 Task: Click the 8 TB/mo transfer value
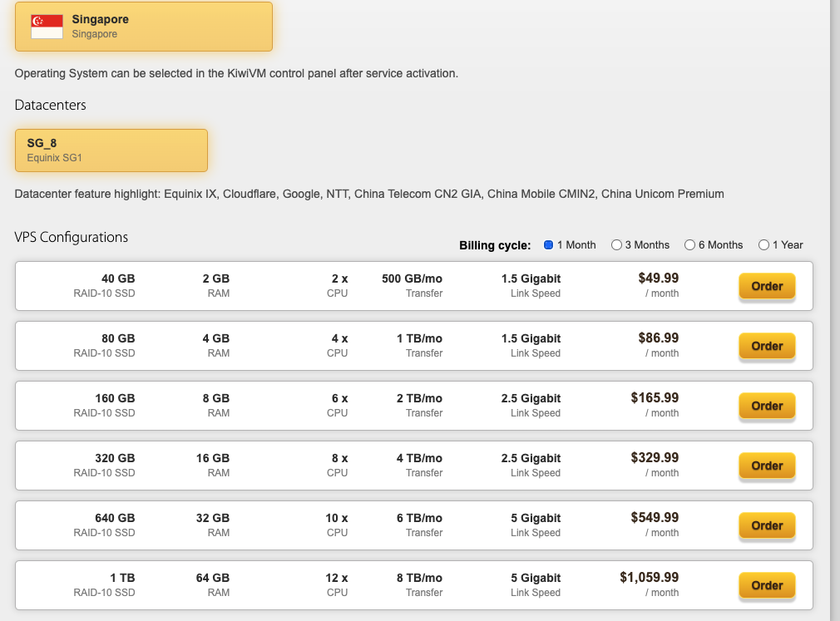419,579
